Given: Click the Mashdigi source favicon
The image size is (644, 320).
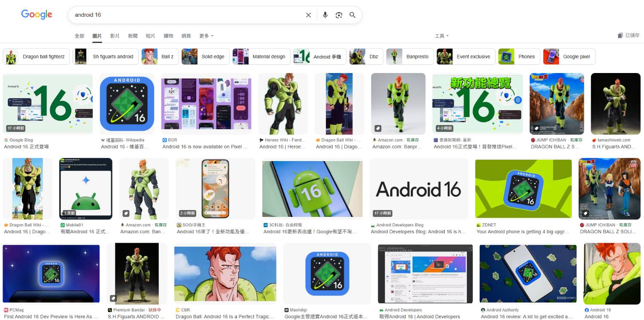Looking at the screenshot, I should point(286,310).
